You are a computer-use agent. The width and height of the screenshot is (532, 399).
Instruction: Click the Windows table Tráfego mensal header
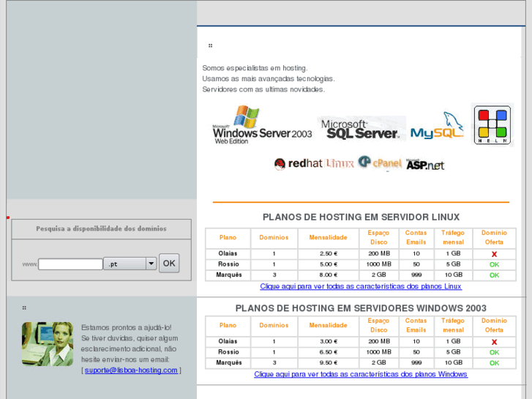coord(453,325)
